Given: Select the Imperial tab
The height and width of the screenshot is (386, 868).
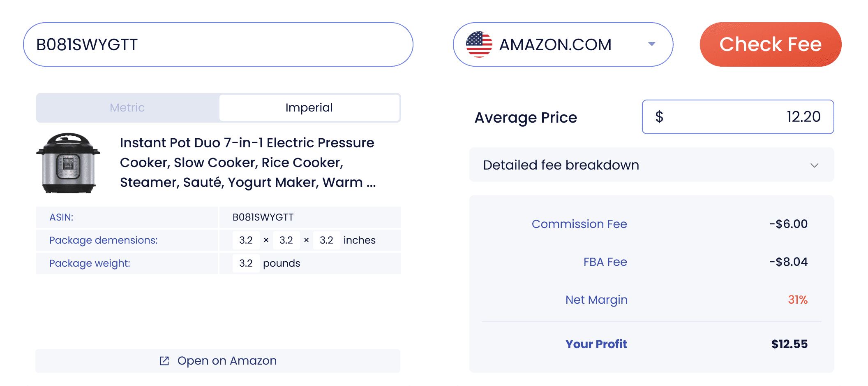Looking at the screenshot, I should (x=309, y=107).
